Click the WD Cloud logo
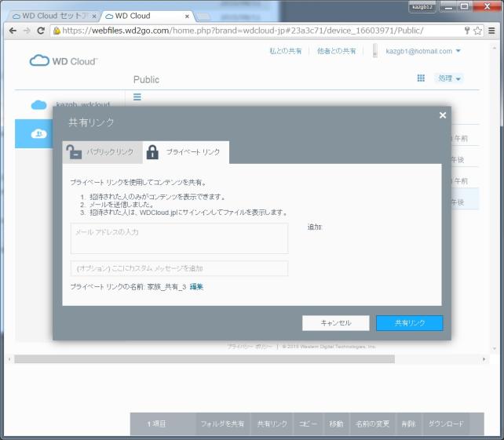 click(x=64, y=60)
